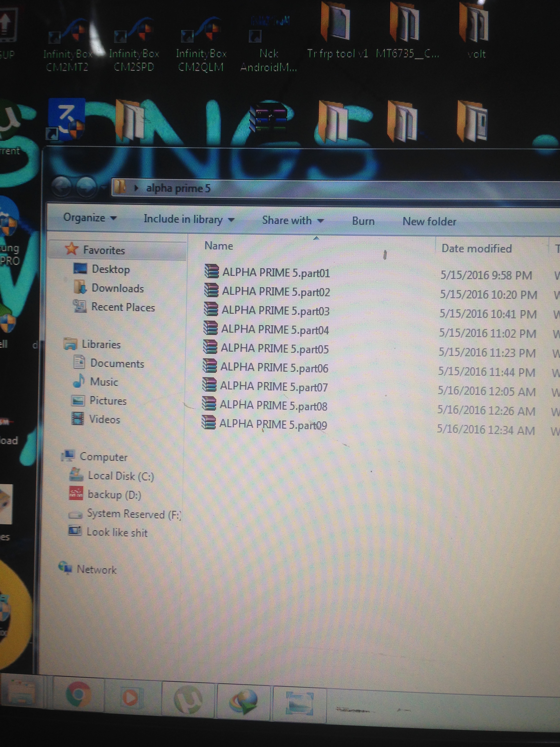Select the ALPHA PRIME 5.part09 file
This screenshot has width=560, height=747.
pyautogui.click(x=273, y=424)
